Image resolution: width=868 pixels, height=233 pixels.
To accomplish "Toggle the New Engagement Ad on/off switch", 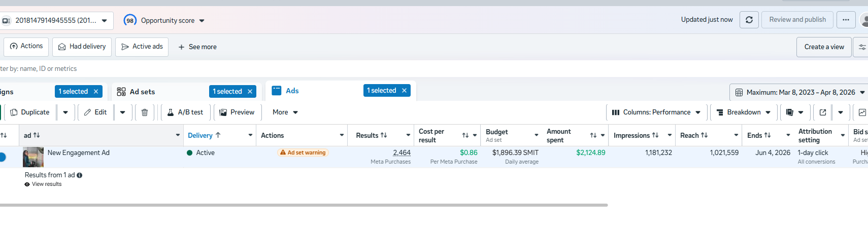I will [2, 157].
